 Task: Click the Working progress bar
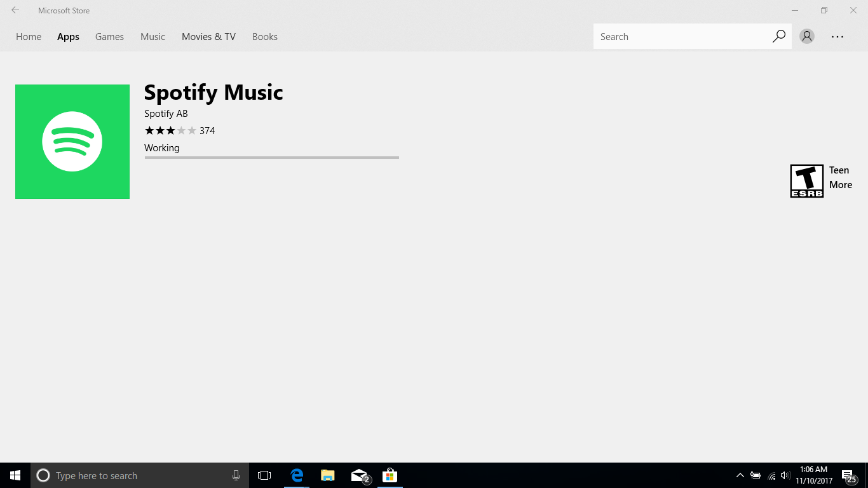[271, 157]
